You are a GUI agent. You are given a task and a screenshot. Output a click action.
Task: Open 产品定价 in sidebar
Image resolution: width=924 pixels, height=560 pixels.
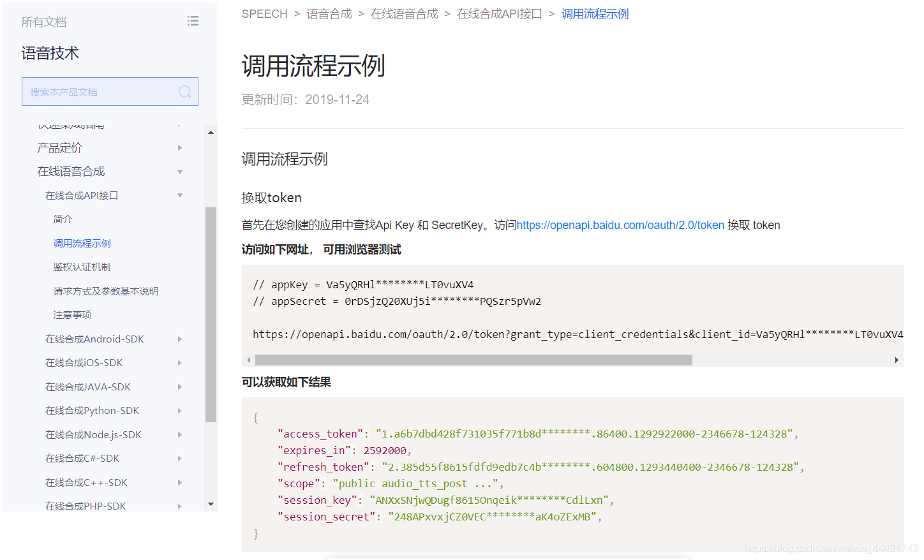59,148
